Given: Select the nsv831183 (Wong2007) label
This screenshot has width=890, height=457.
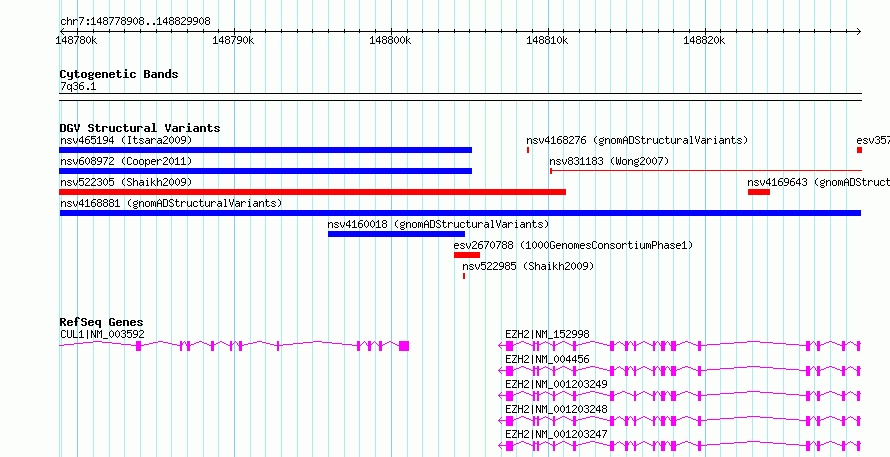Looking at the screenshot, I should [x=609, y=161].
